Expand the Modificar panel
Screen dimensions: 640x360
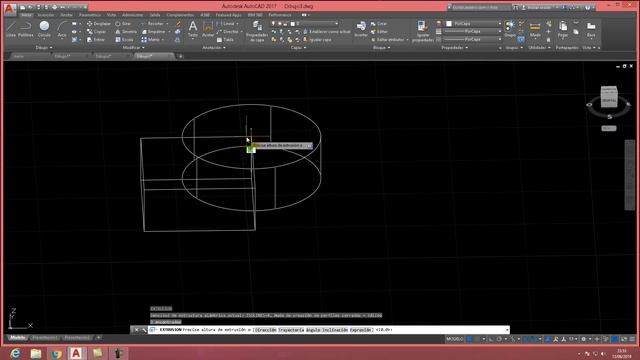pos(133,48)
